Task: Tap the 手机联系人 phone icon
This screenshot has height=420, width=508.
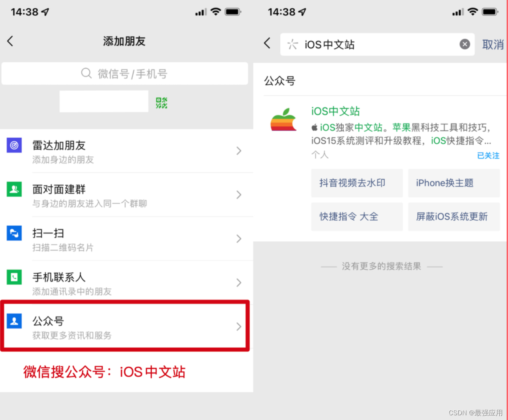Action: click(x=14, y=277)
